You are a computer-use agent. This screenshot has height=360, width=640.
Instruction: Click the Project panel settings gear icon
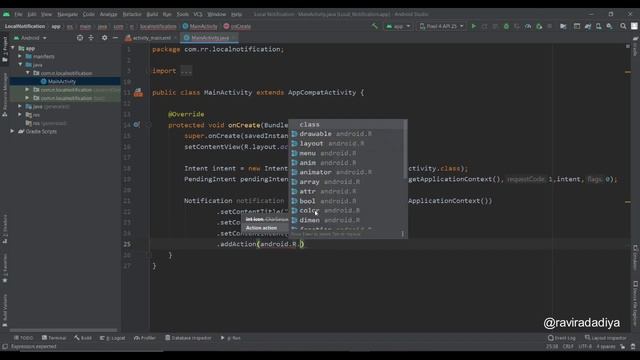click(x=104, y=38)
